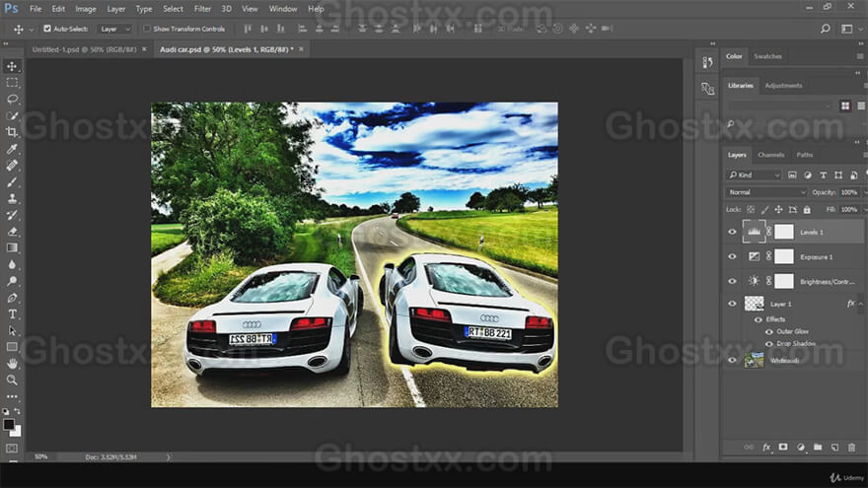
Task: Hide the Drop Shadow effect
Action: pyautogui.click(x=769, y=344)
